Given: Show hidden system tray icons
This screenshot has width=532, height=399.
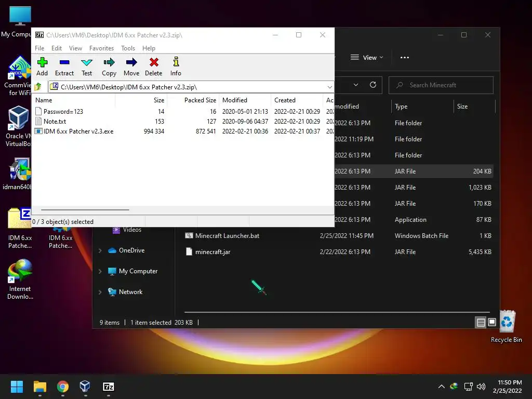Looking at the screenshot, I should (x=441, y=387).
